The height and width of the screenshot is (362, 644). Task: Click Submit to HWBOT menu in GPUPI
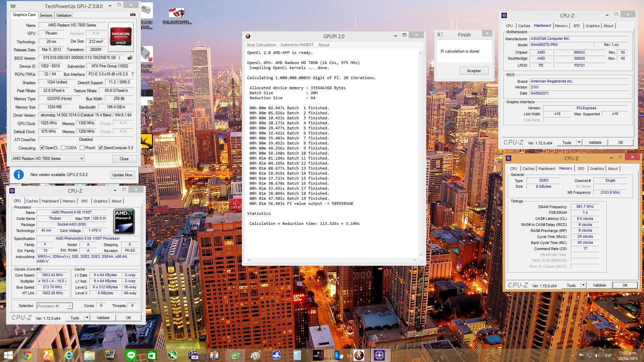click(x=297, y=45)
